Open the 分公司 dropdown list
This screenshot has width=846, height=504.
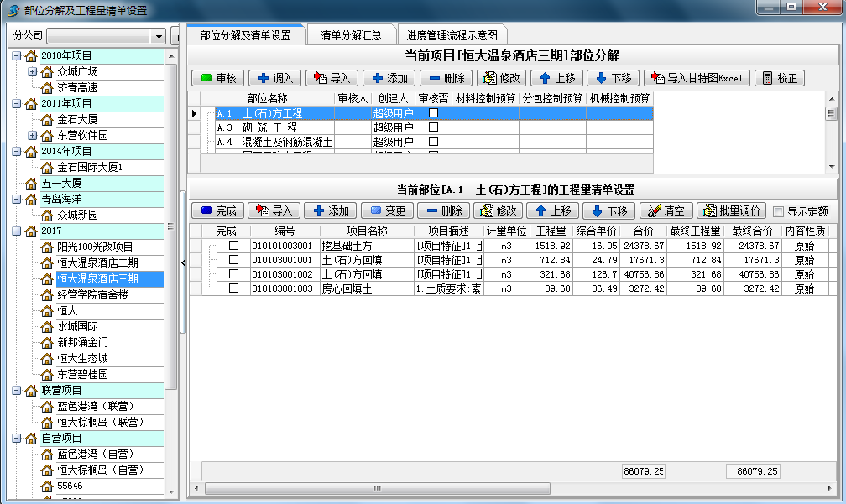click(x=159, y=37)
